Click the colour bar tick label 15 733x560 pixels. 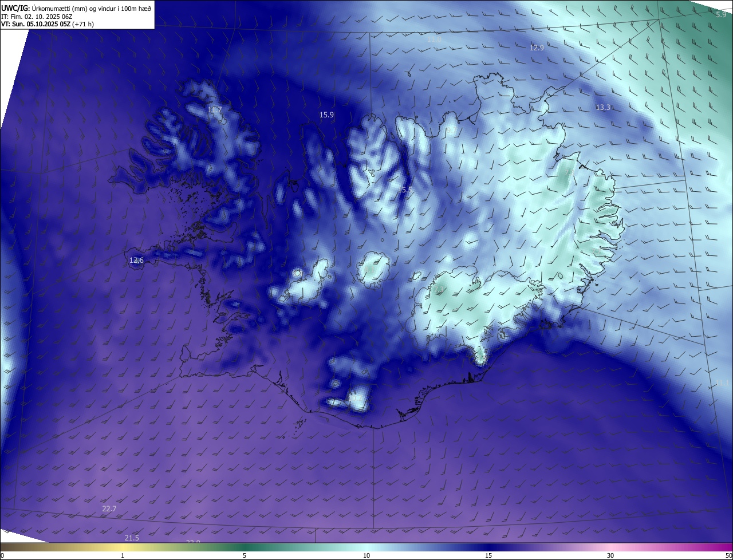click(488, 555)
